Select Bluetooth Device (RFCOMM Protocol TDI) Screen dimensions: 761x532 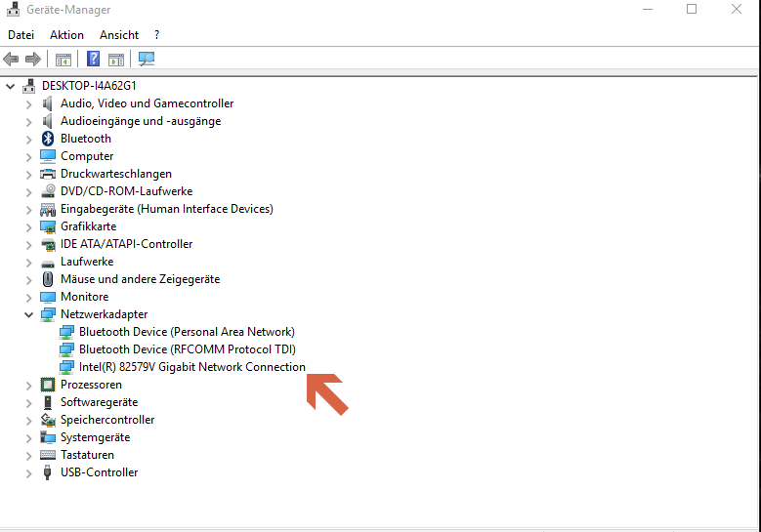click(x=188, y=349)
